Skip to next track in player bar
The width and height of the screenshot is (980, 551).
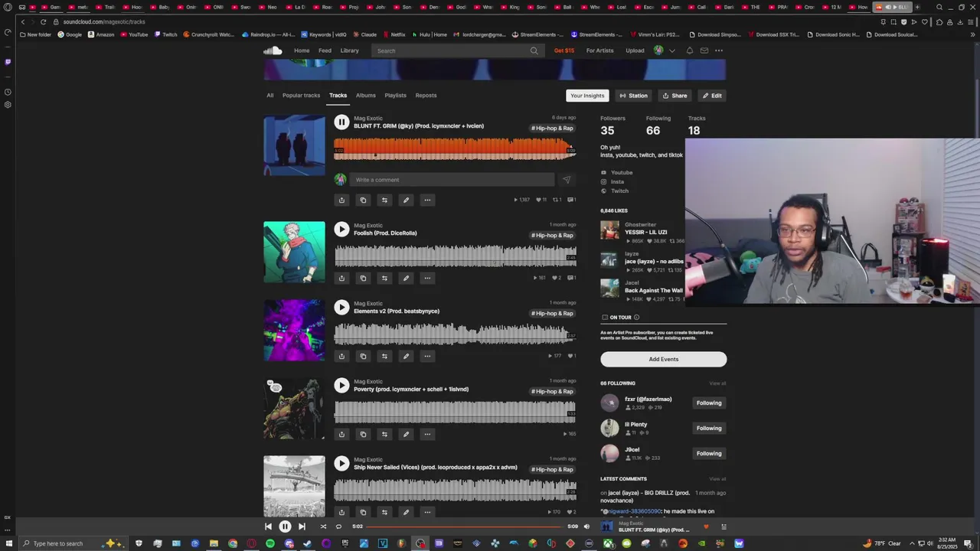point(302,527)
